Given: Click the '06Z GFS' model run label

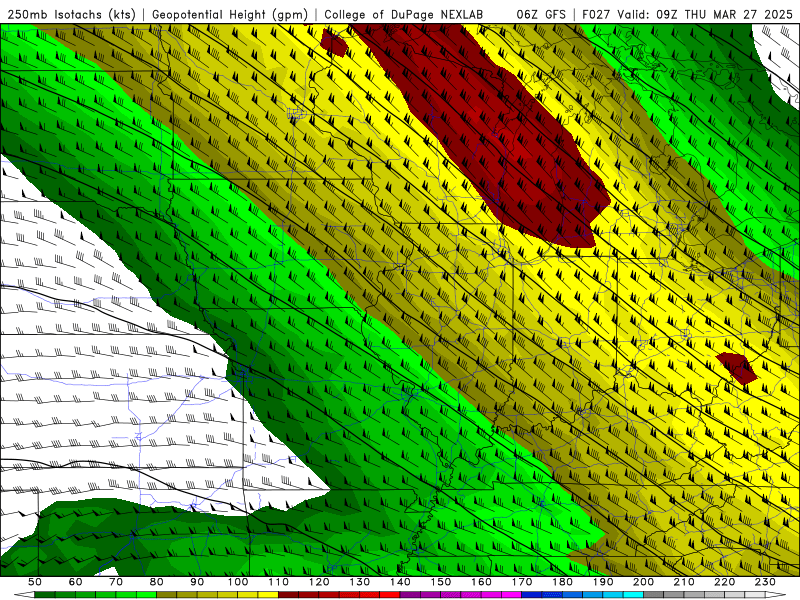Looking at the screenshot, I should pyautogui.click(x=541, y=14).
